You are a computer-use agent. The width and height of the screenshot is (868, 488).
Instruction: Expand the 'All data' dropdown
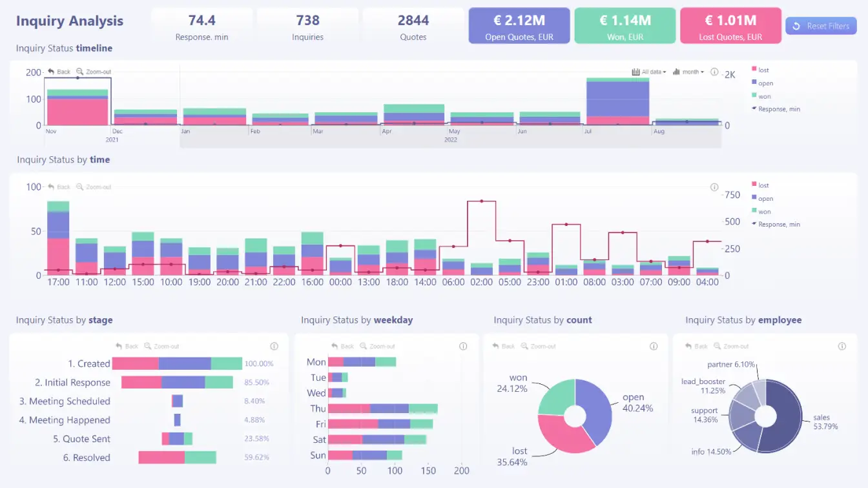(649, 72)
